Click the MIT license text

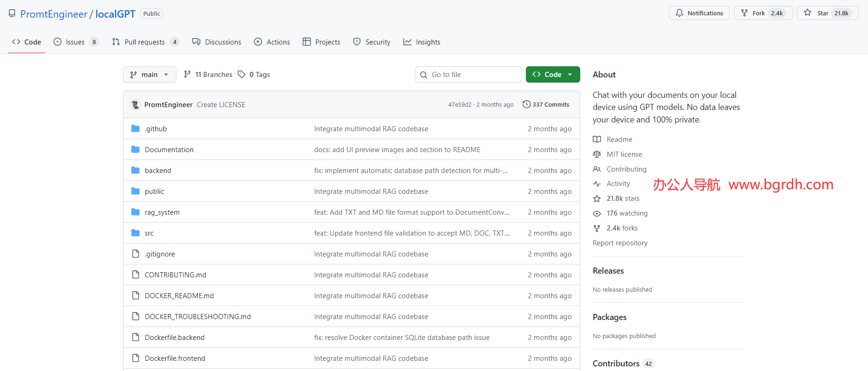click(624, 154)
